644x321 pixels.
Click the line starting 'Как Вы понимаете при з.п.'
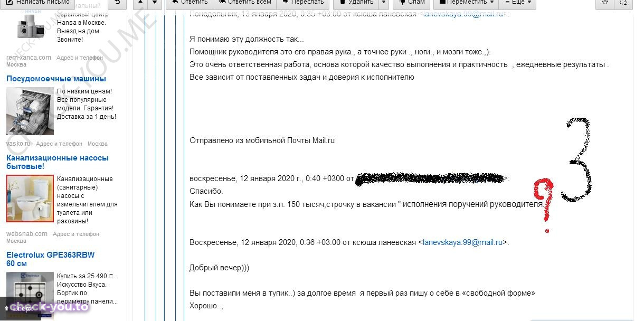[x=367, y=204]
